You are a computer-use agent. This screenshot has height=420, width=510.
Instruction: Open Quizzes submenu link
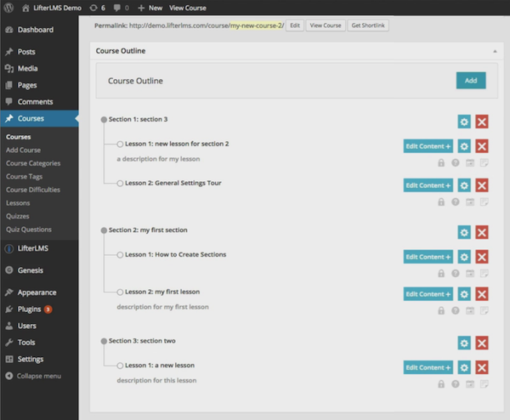(x=18, y=216)
